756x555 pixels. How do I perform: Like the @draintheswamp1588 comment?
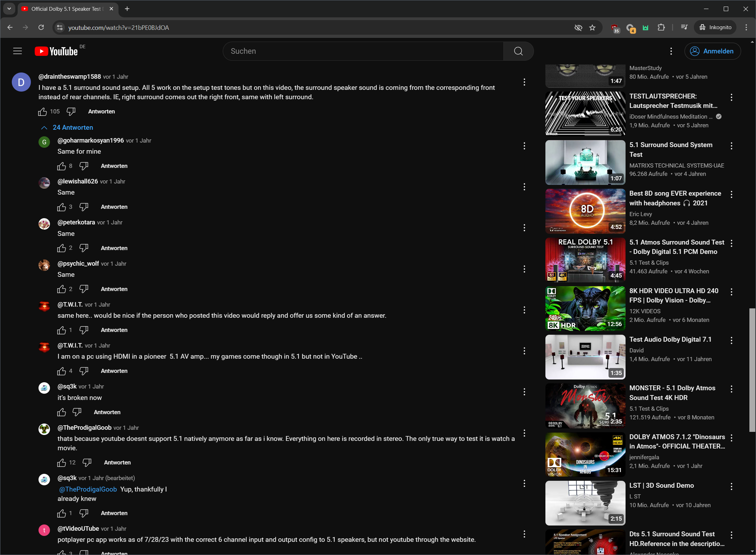[x=42, y=112]
